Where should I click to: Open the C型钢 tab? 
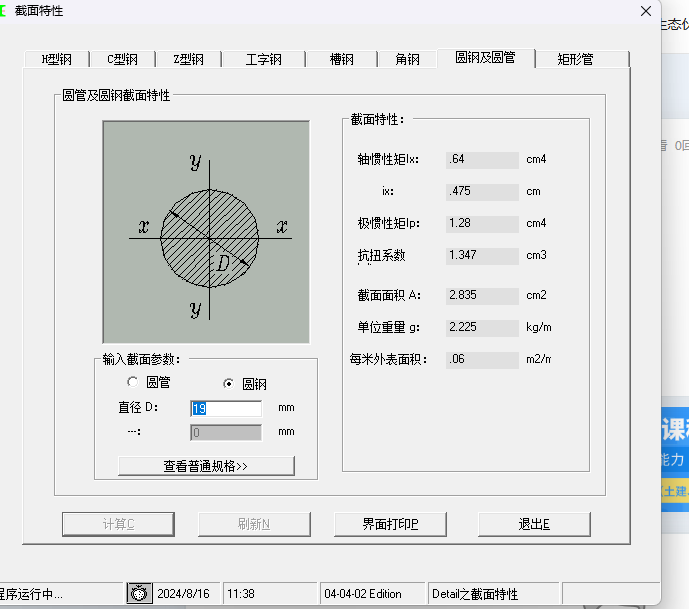[x=123, y=59]
